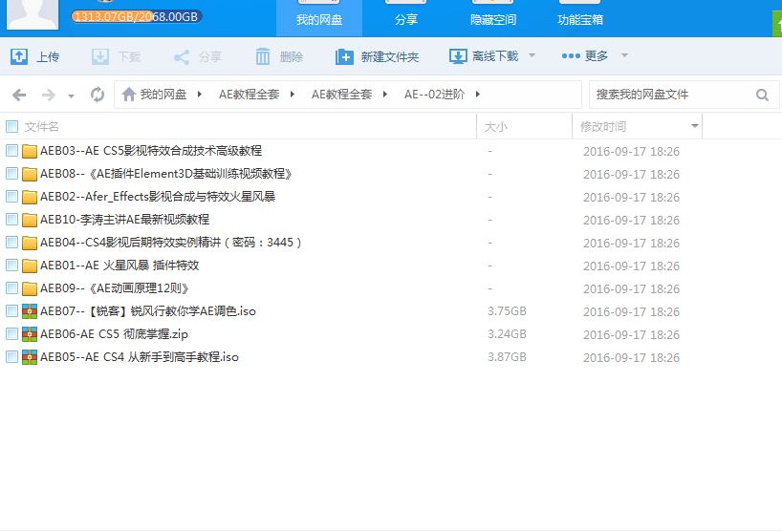Screen dimensions: 782x532
Task: Select checkbox for AEB05--AE CS4 iso file
Action: 11,357
